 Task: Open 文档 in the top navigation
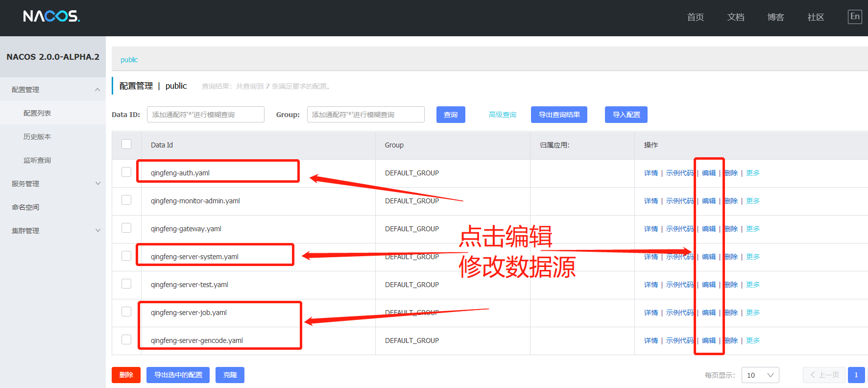click(736, 17)
